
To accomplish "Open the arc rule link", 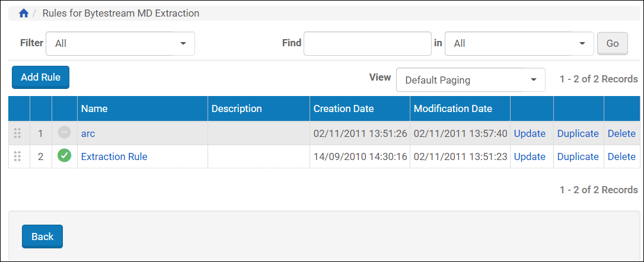I will click(88, 133).
